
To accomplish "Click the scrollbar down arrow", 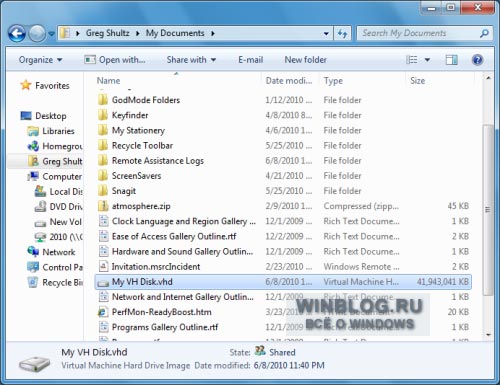I will click(x=488, y=334).
